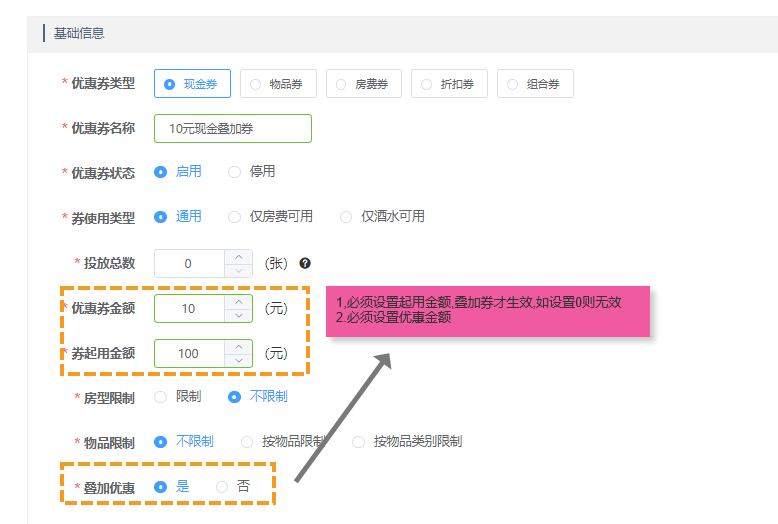778x524 pixels.
Task: Open the help icon beside 投放总数
Action: (x=305, y=263)
